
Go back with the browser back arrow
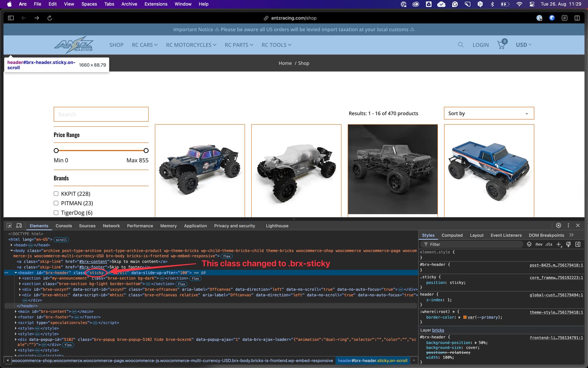(24, 18)
